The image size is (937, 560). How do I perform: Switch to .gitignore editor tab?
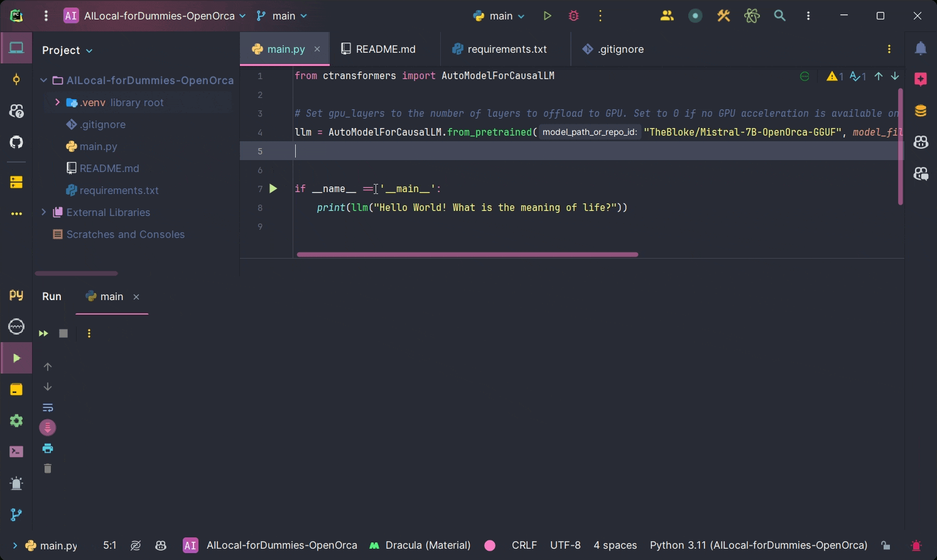coord(613,49)
